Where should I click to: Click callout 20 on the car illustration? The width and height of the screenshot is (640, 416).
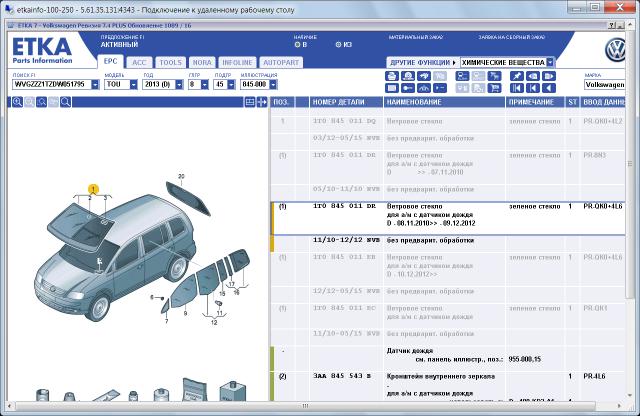pyautogui.click(x=181, y=176)
